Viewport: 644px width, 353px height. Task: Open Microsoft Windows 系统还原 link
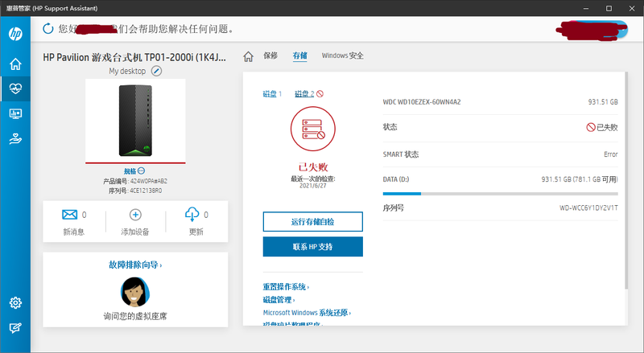click(307, 313)
